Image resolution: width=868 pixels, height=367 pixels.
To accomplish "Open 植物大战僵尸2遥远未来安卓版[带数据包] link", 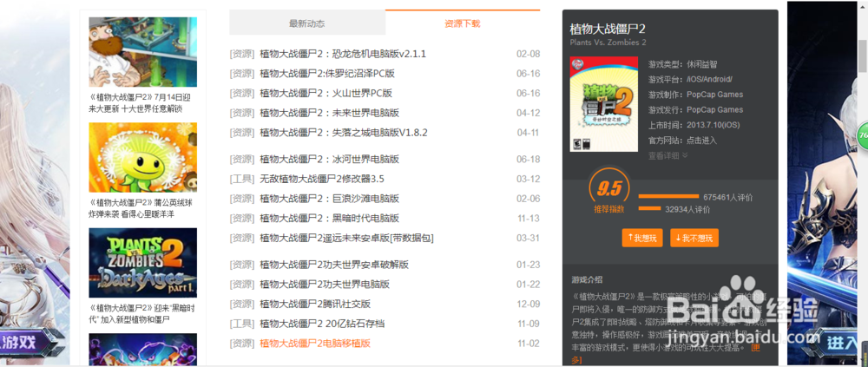I will pos(346,238).
